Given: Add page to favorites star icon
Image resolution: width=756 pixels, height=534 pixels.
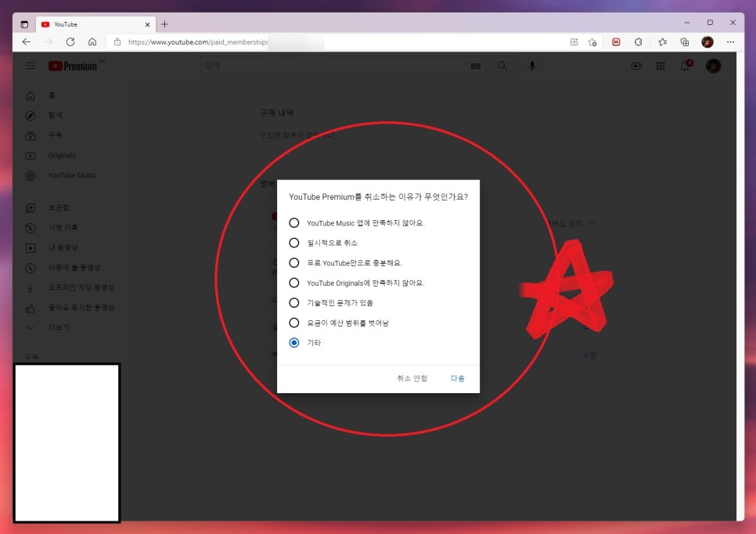Looking at the screenshot, I should (x=592, y=42).
